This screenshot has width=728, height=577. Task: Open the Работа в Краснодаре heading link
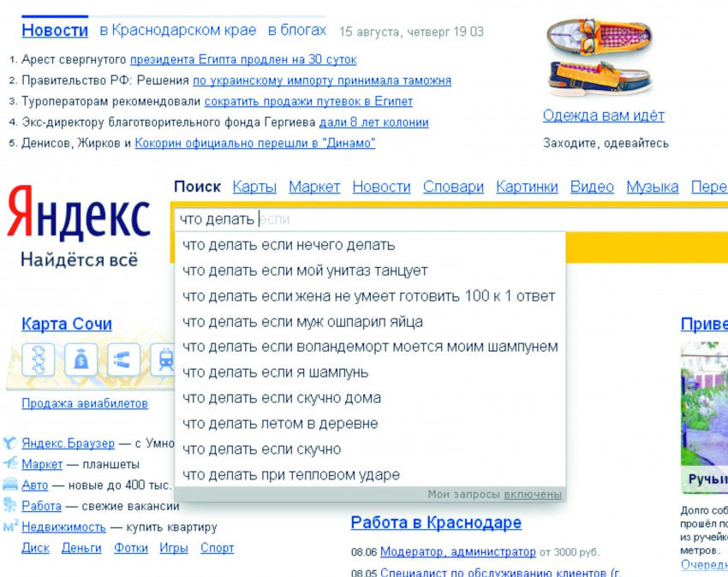436,522
